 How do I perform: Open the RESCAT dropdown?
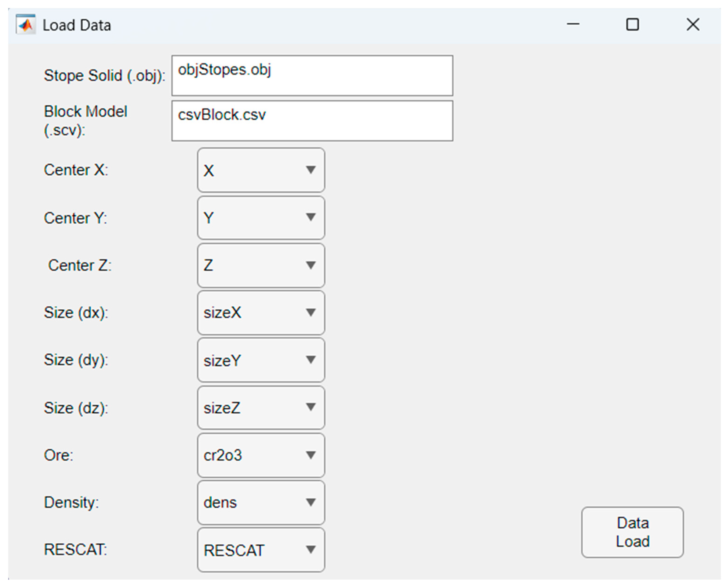(261, 550)
